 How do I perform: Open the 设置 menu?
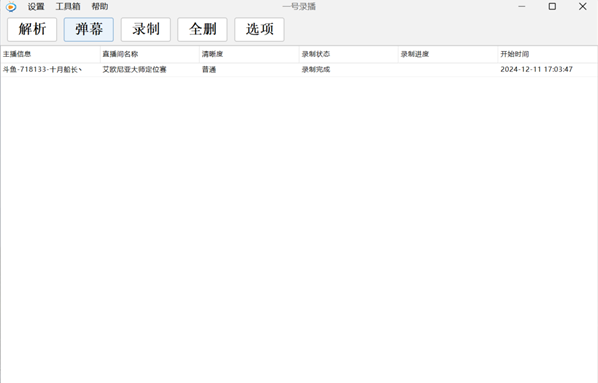coord(36,6)
